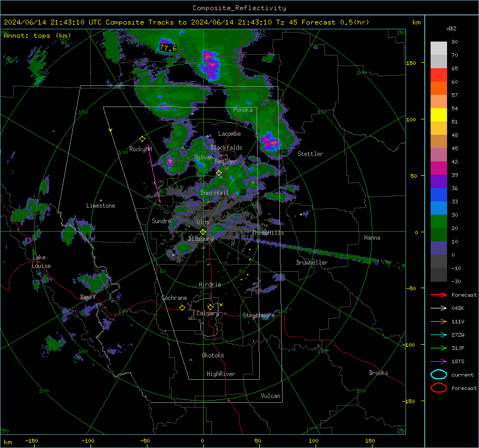This screenshot has width=479, height=448.
Task: Click the yellow diamond marker near RedDeer
Action: pyautogui.click(x=219, y=173)
